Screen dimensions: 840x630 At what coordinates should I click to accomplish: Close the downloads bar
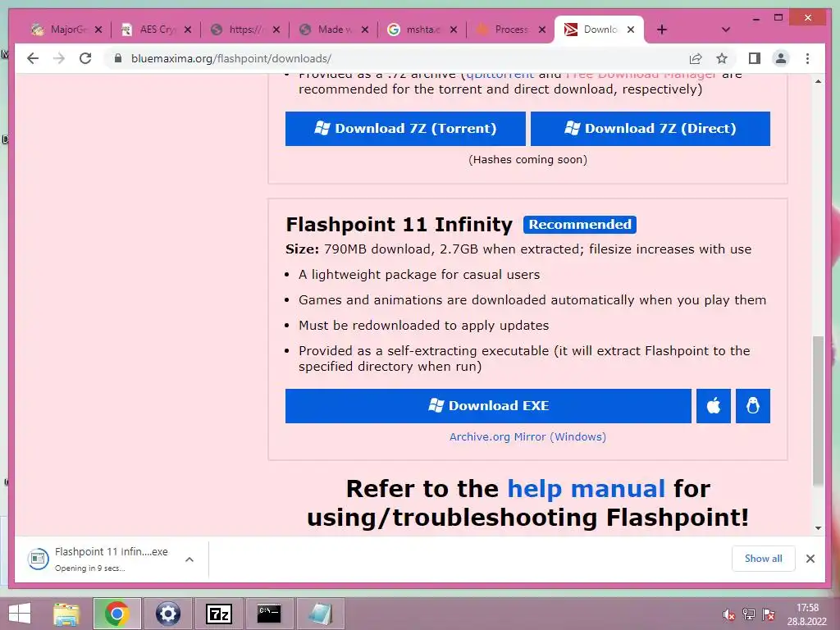tap(810, 559)
